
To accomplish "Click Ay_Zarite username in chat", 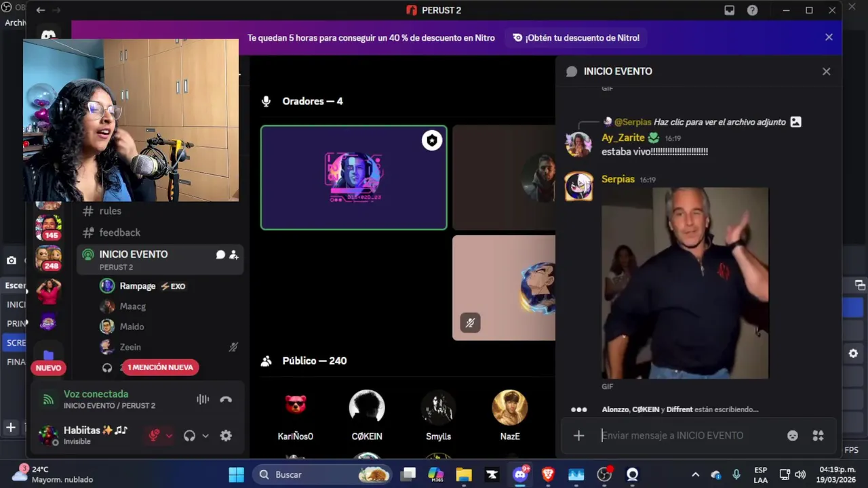I will (623, 138).
